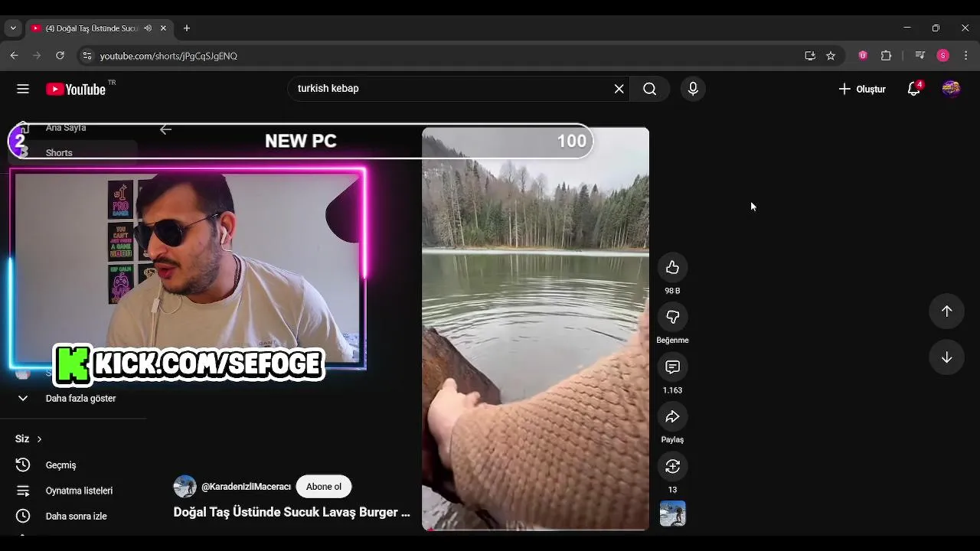
Task: Open the KaradenizliMaceraci channel avatar
Action: (185, 487)
